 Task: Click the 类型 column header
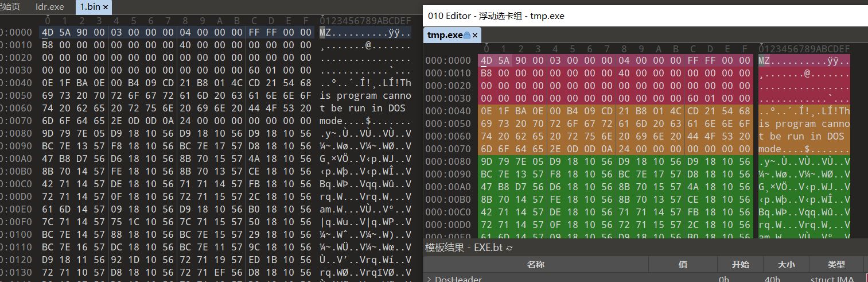click(x=836, y=264)
